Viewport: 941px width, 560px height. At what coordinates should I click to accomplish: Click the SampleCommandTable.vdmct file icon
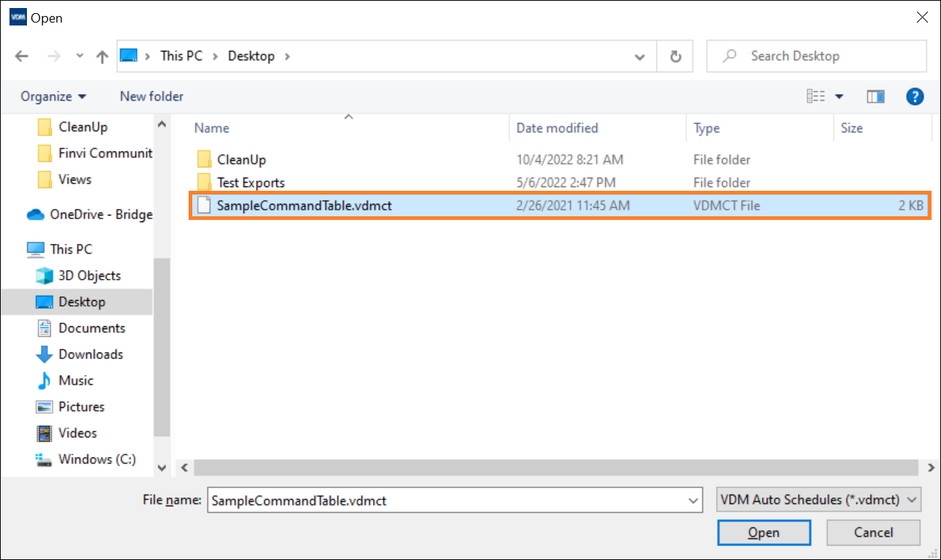point(204,205)
